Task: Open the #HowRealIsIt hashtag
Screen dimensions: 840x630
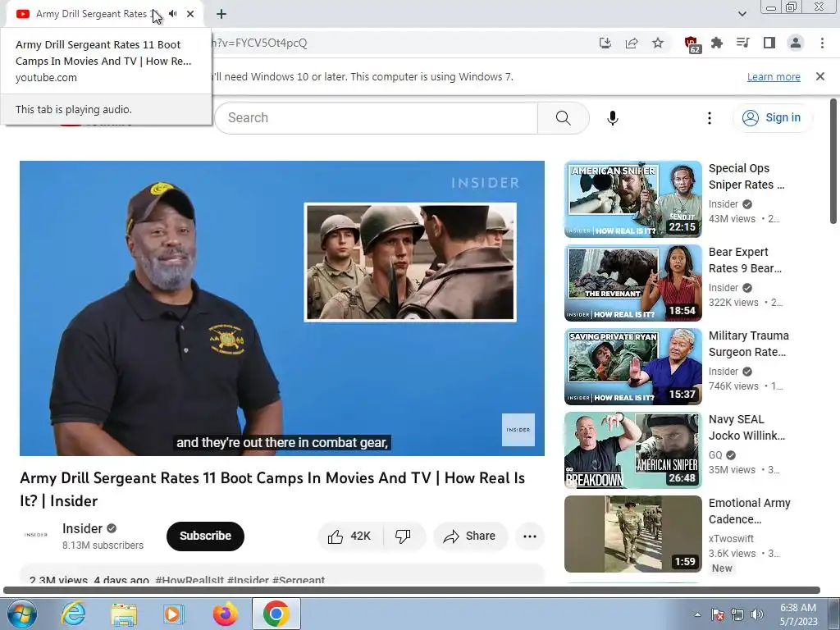Action: point(189,580)
